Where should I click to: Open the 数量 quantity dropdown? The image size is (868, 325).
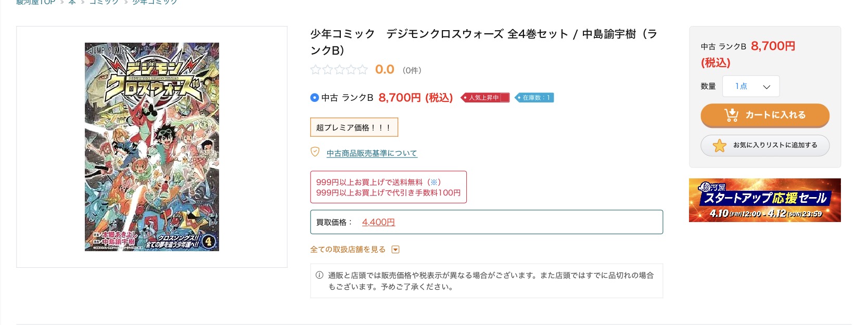(x=750, y=86)
